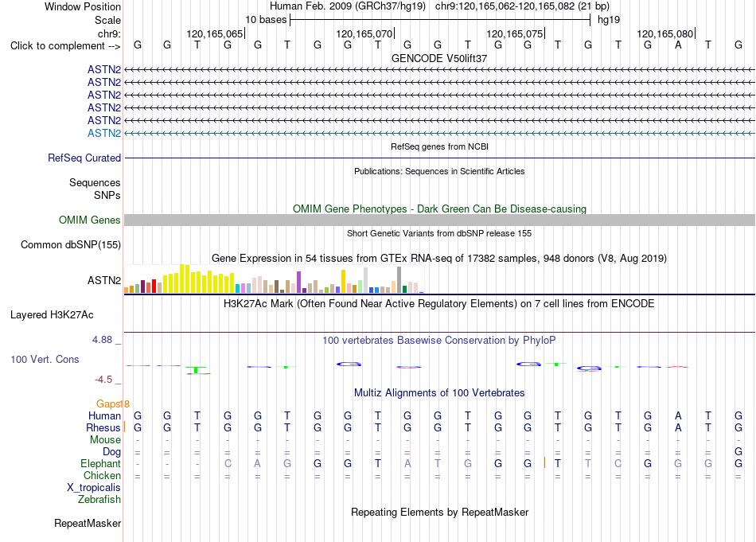The height and width of the screenshot is (542, 756).
Task: Click the 'RepeatMasker' track label
Action: (88, 523)
